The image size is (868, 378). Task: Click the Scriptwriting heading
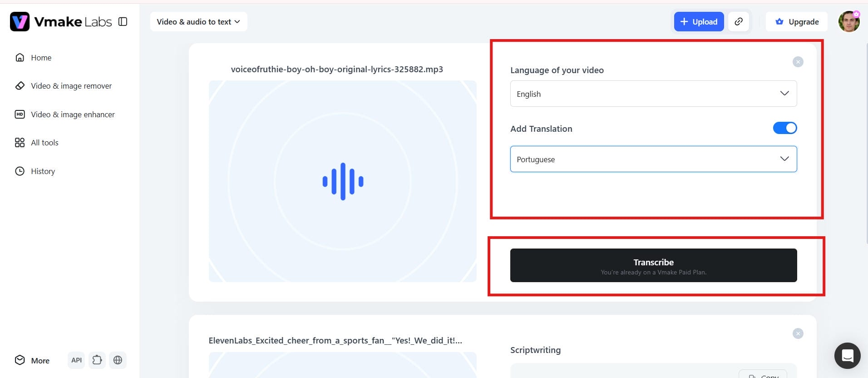pos(535,350)
